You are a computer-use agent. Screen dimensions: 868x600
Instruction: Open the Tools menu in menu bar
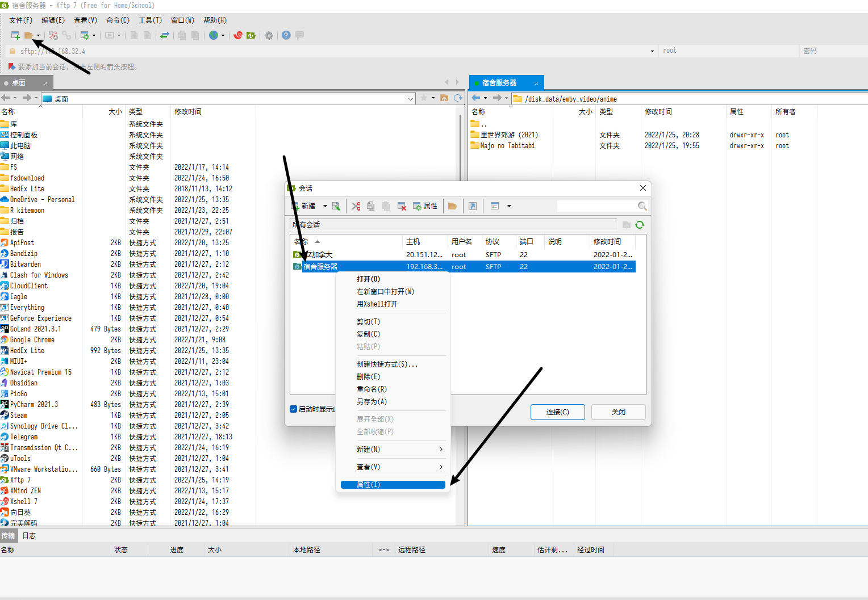(x=150, y=20)
